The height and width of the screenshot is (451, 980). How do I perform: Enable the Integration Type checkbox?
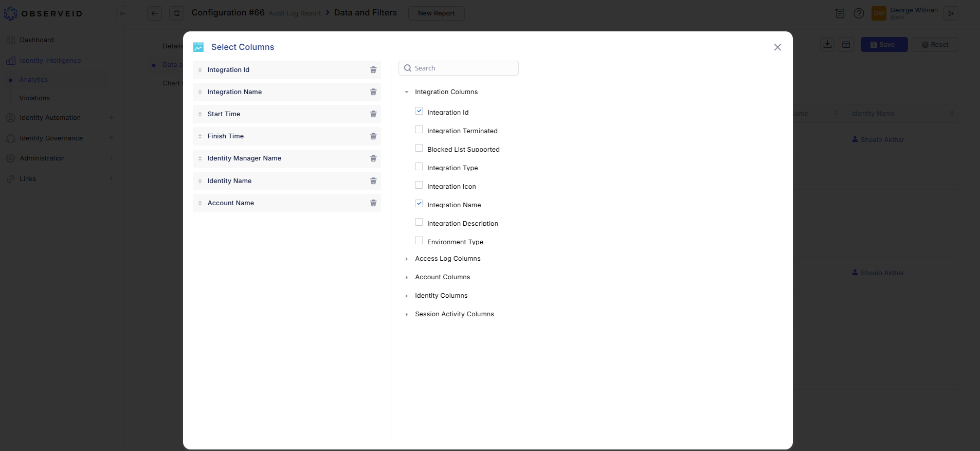(x=419, y=167)
